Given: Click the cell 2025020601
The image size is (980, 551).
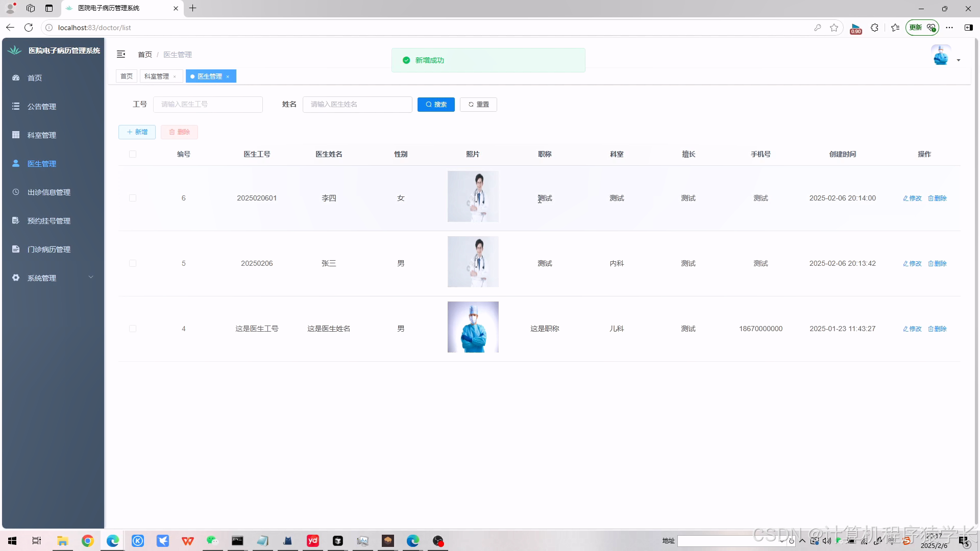Looking at the screenshot, I should (257, 198).
